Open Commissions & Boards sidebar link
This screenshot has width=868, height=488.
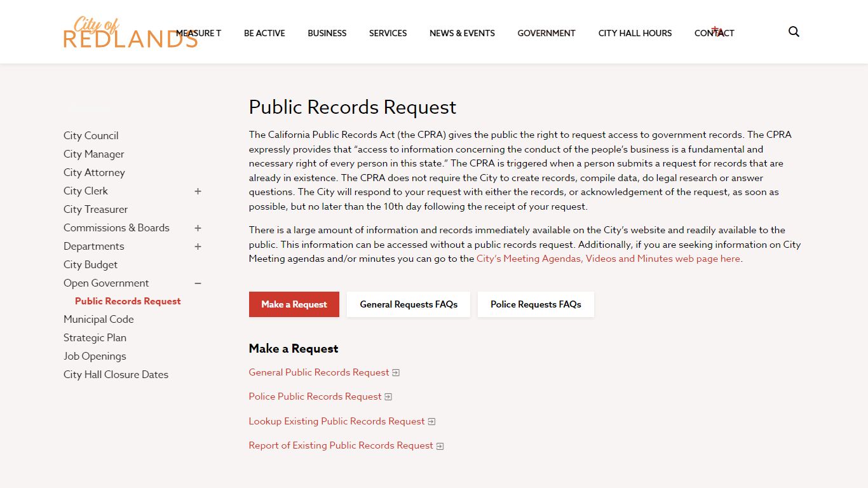(x=116, y=227)
